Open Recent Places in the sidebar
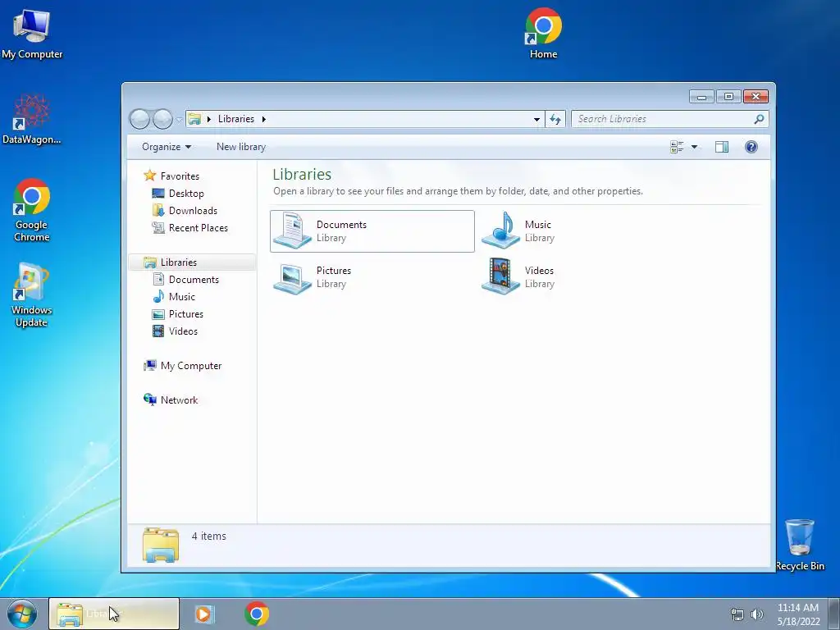This screenshot has height=630, width=840. point(199,228)
